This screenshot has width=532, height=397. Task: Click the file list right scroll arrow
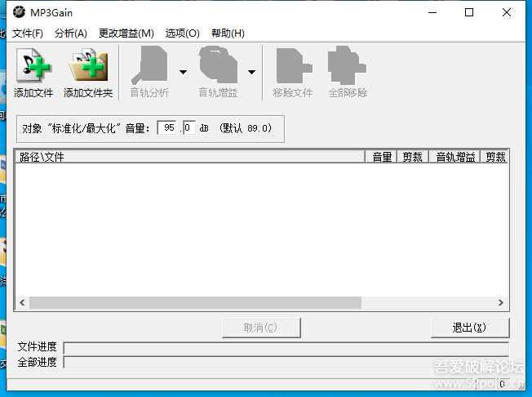coord(502,303)
